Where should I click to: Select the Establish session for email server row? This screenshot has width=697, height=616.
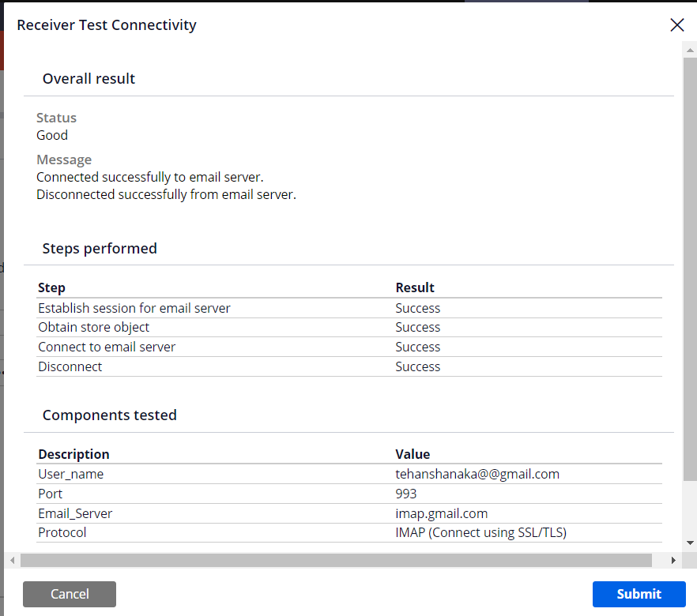tap(134, 308)
